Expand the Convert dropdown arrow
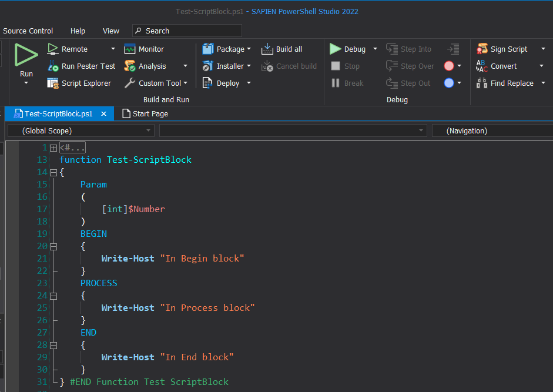 pyautogui.click(x=542, y=66)
